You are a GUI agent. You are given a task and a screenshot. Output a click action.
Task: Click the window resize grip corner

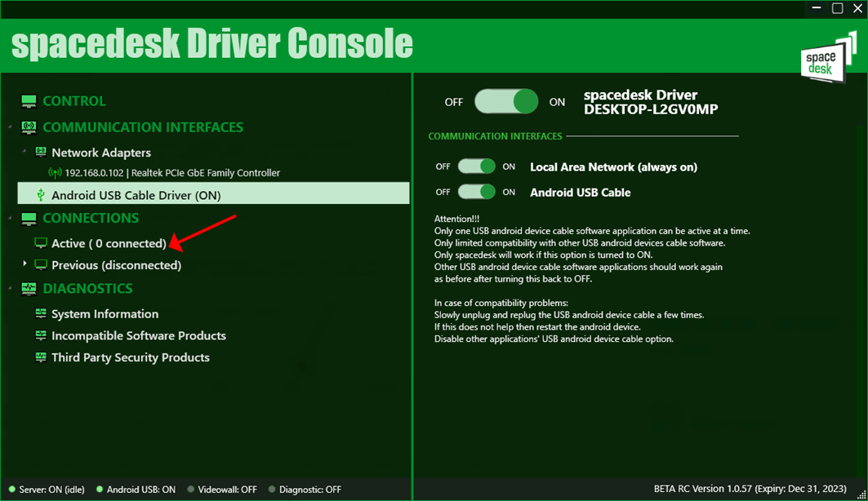861,494
